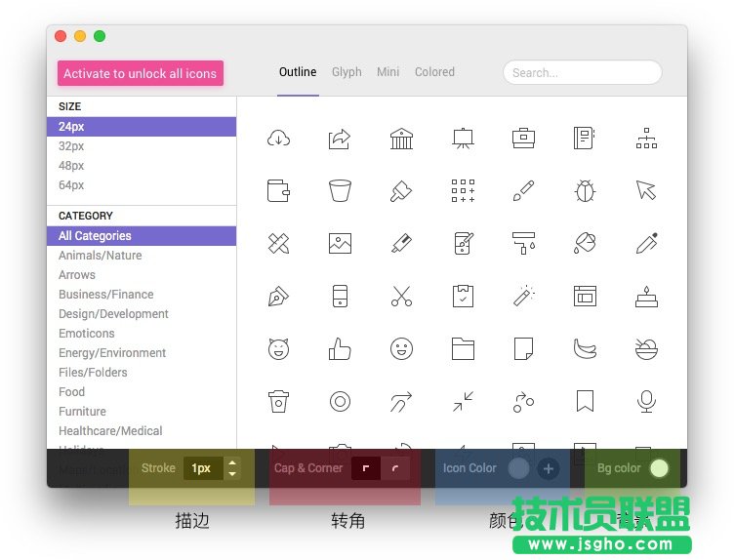Click the magic wand icon
This screenshot has width=734, height=560.
point(524,295)
